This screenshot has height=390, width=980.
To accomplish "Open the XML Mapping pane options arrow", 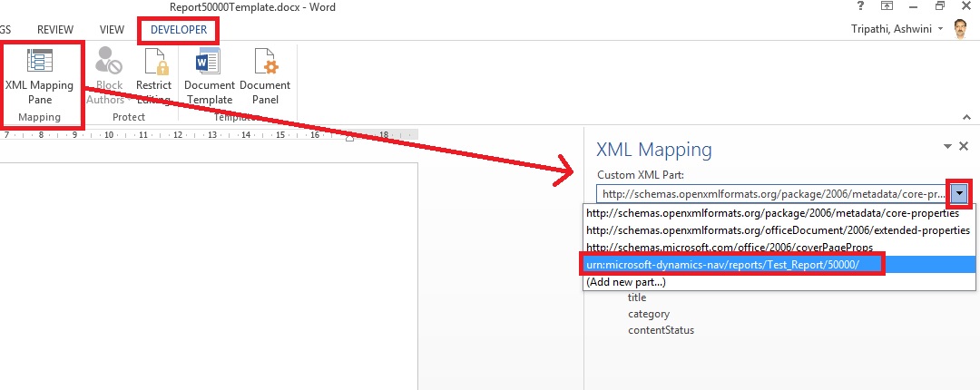I will 948,146.
